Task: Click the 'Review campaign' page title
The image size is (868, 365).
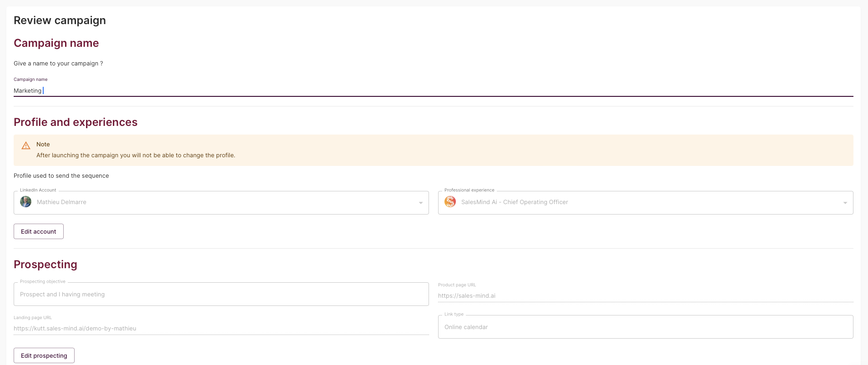Action: pos(60,20)
